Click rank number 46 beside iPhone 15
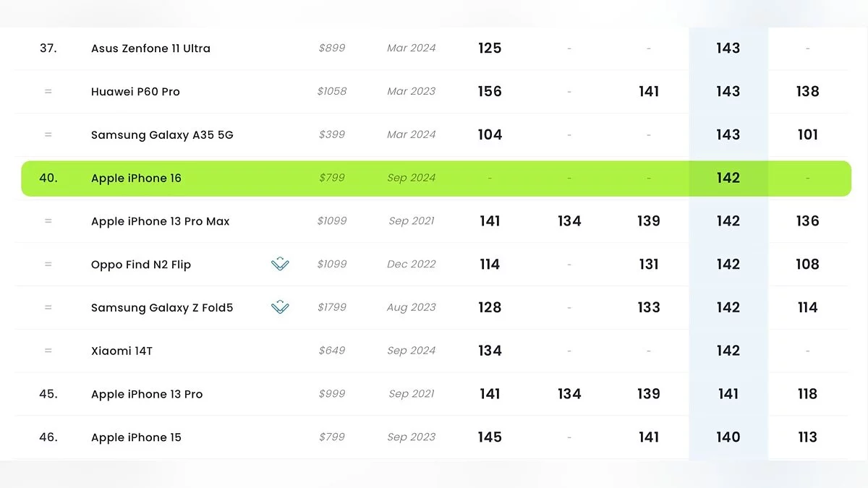 pyautogui.click(x=48, y=437)
